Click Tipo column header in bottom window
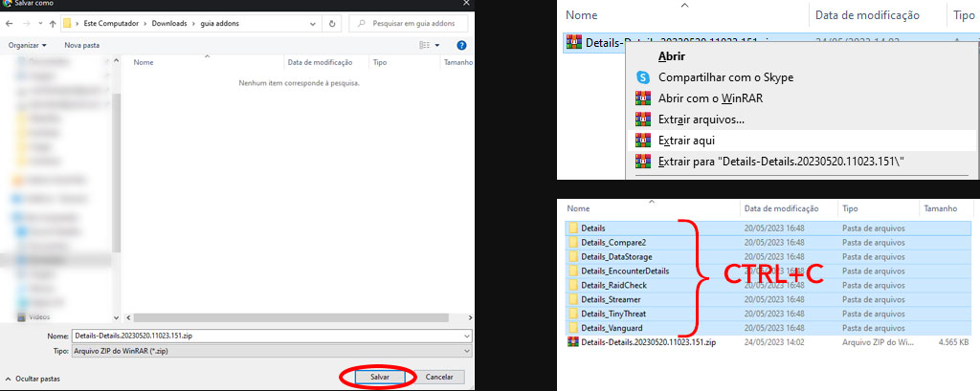 [x=850, y=208]
